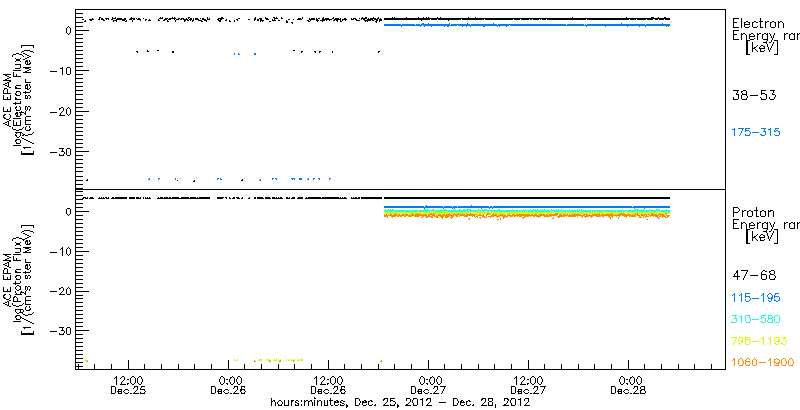Image resolution: width=800 pixels, height=410 pixels.
Task: Click the 12:00 Dec.27 axis tick label
Action: (x=529, y=386)
